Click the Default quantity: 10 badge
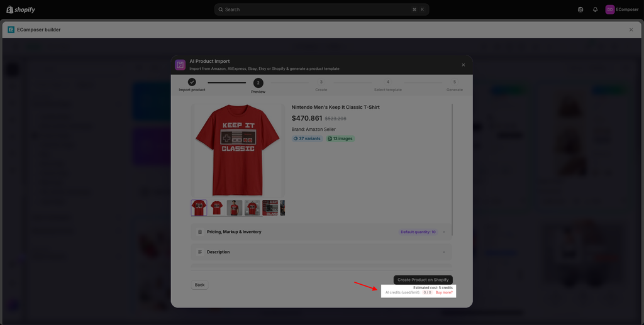The width and height of the screenshot is (644, 325). [418, 232]
